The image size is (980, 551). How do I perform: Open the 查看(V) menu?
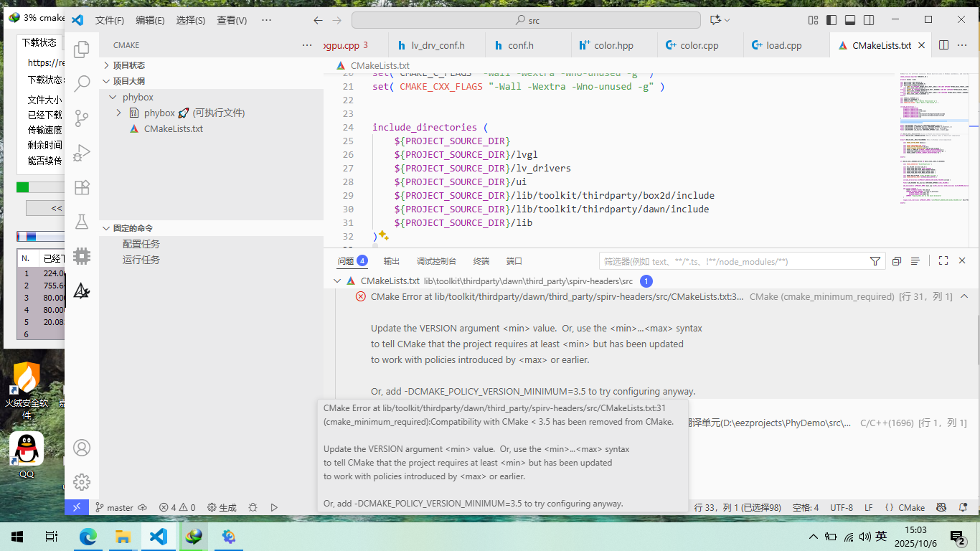click(232, 20)
